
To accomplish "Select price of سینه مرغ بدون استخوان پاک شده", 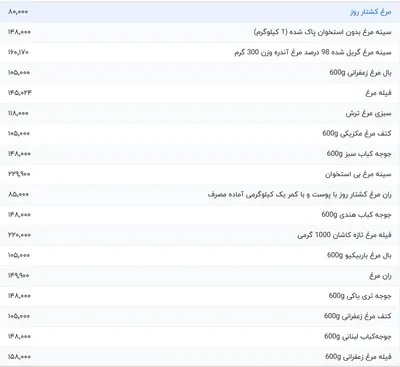I will [x=19, y=32].
